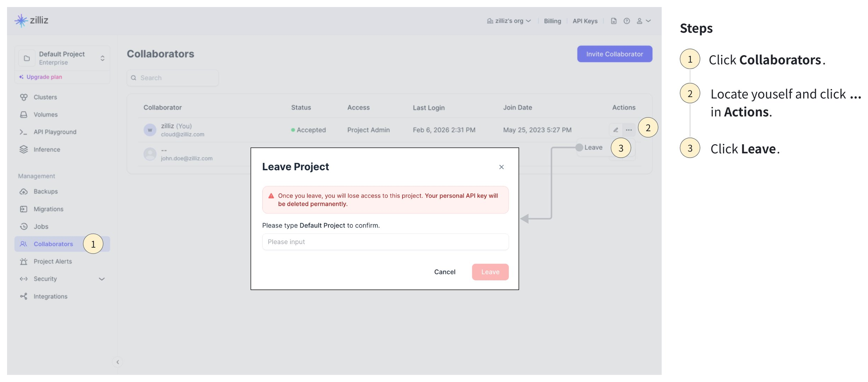This screenshot has width=868, height=382.
Task: Select Collaborators in the sidebar
Action: (x=53, y=244)
